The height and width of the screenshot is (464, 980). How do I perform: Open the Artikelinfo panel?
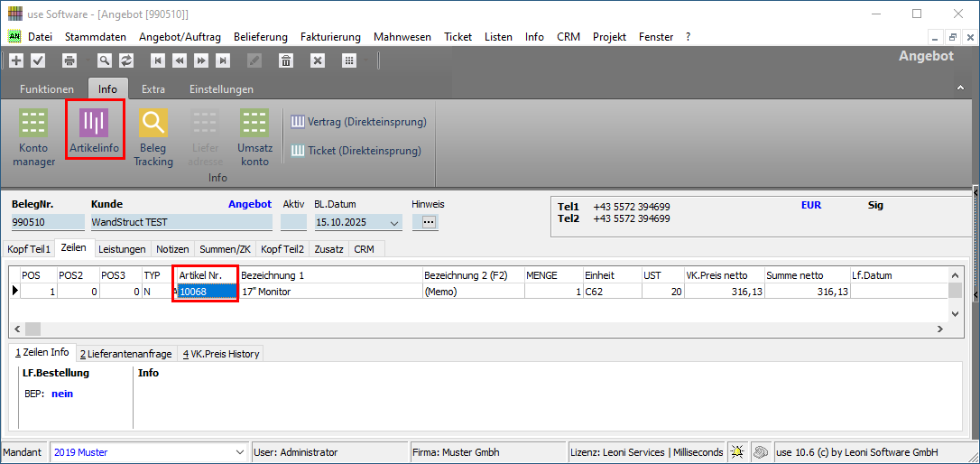[94, 130]
